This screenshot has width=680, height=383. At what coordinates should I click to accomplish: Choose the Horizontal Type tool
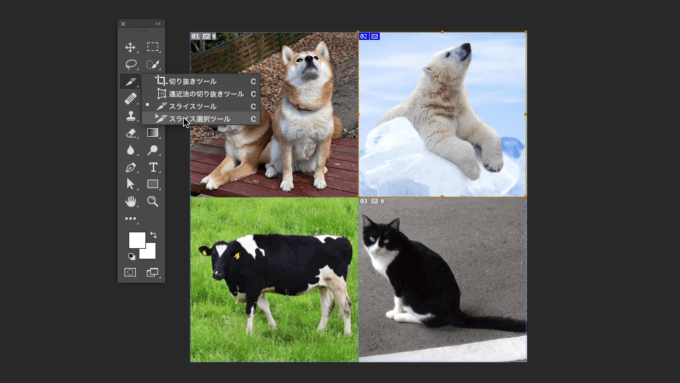click(x=153, y=167)
